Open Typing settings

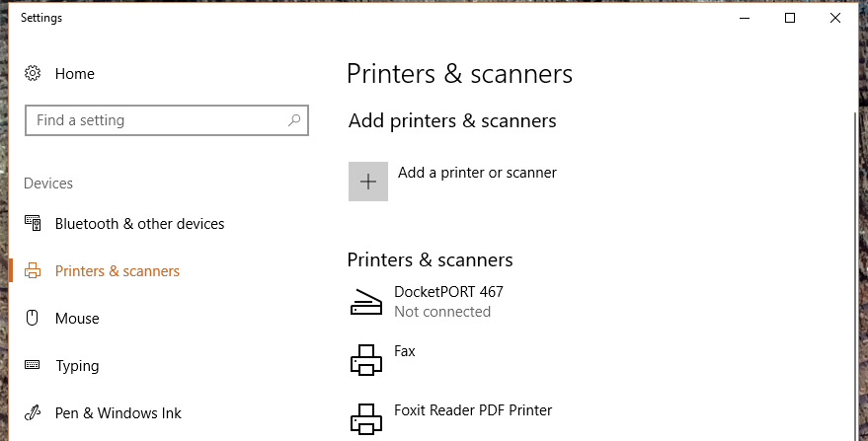point(77,366)
